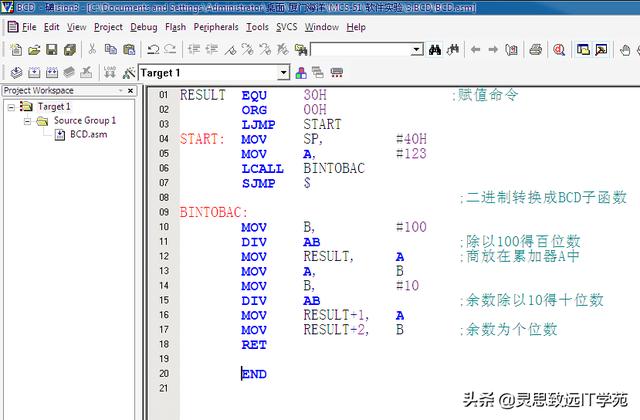Go to the next bookmark
The width and height of the screenshot is (640, 420).
(247, 50)
